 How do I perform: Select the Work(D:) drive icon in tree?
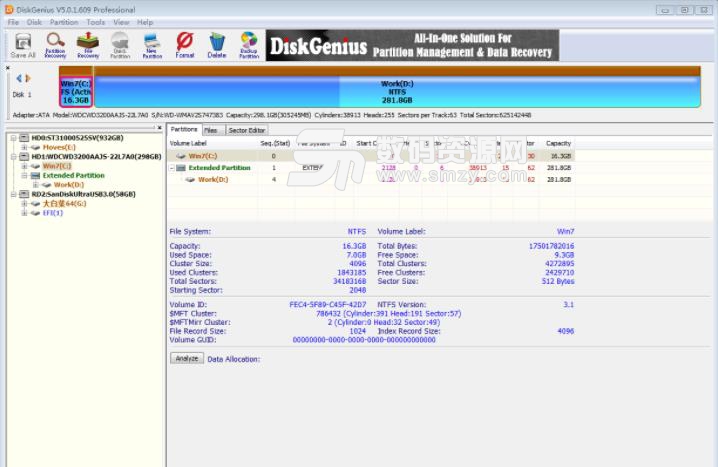pyautogui.click(x=47, y=185)
